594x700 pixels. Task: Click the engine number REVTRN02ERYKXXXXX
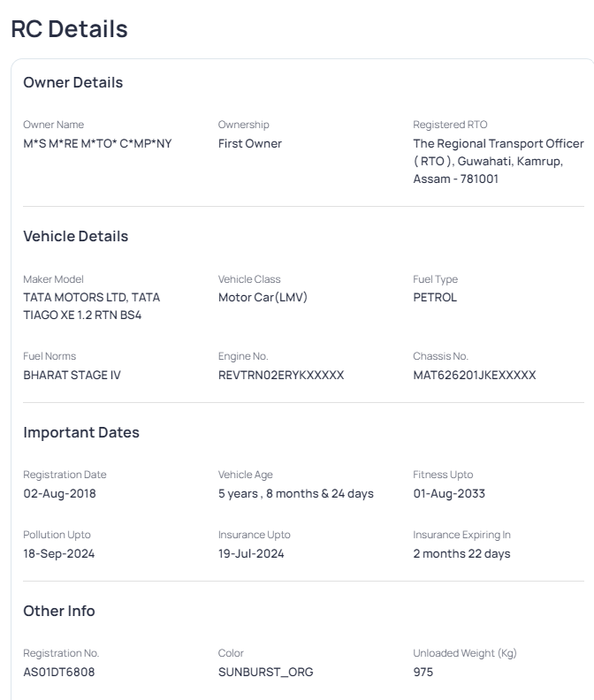[281, 375]
